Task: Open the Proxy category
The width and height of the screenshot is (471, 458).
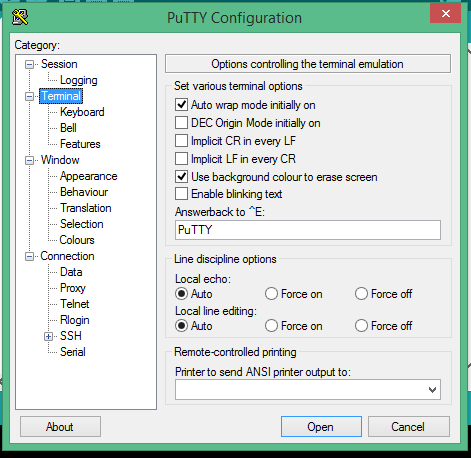Action: (x=73, y=288)
